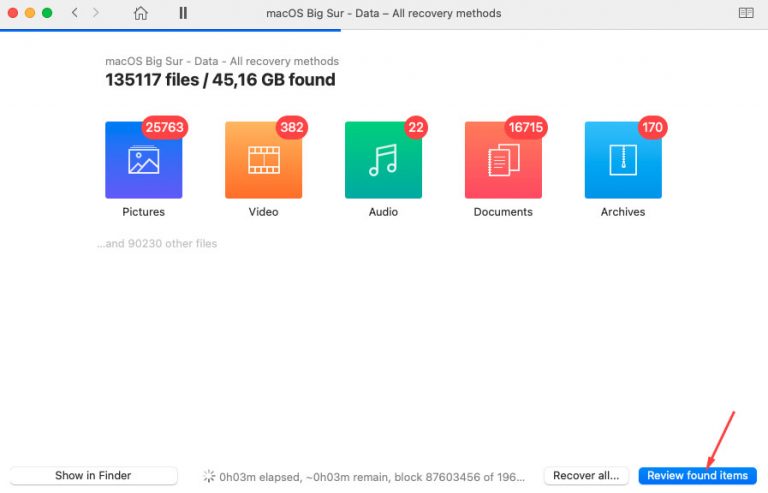Click the 16715 badge on Documents
The height and width of the screenshot is (493, 768).
coord(525,128)
